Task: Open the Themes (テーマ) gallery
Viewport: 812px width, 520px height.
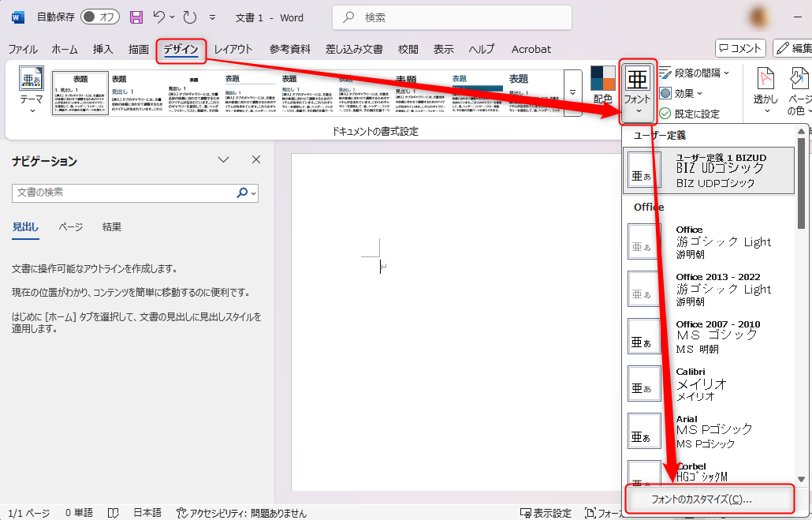Action: pyautogui.click(x=32, y=90)
